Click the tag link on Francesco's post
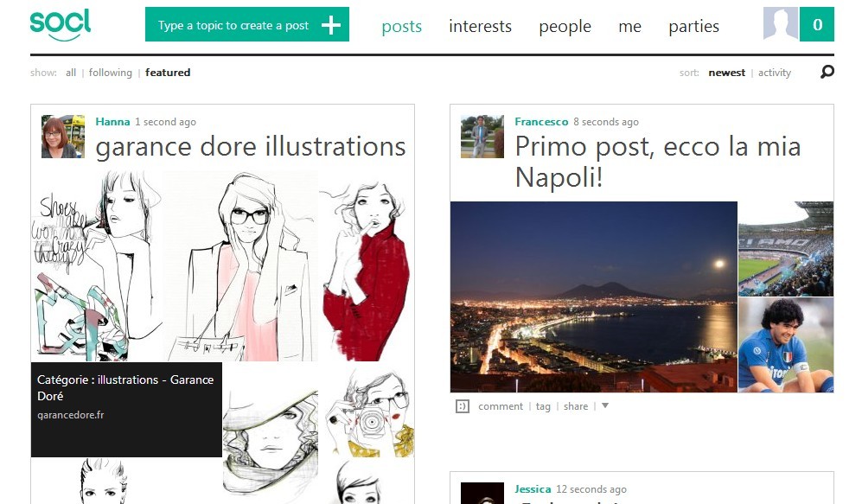862x504 pixels. (x=543, y=406)
